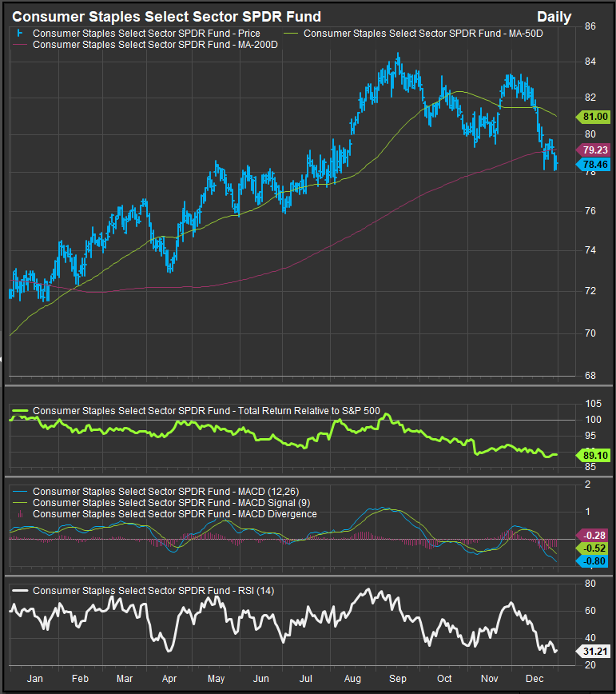The width and height of the screenshot is (616, 694).
Task: Click the blue -0.80 value tag
Action: coord(593,561)
